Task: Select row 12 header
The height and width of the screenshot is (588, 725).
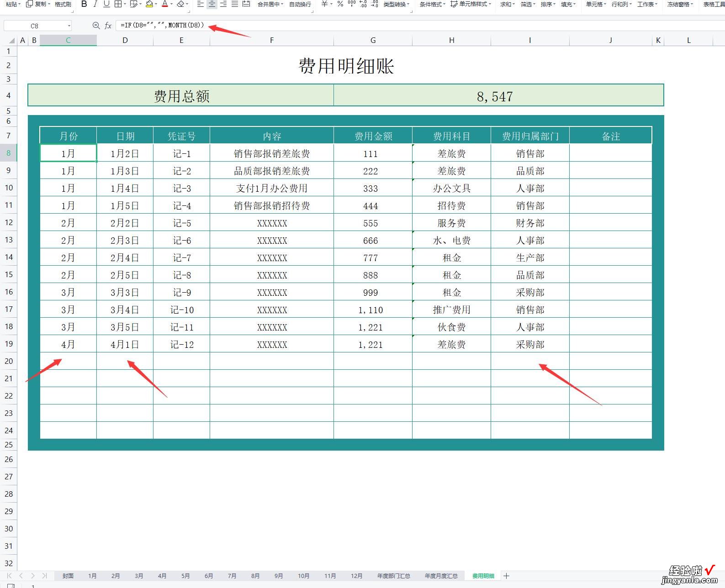Action: [x=9, y=223]
